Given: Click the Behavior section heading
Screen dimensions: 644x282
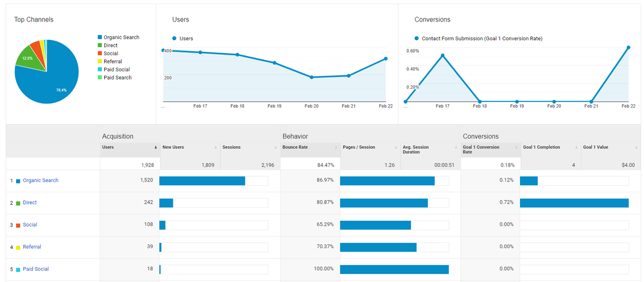Looking at the screenshot, I should click(x=295, y=136).
